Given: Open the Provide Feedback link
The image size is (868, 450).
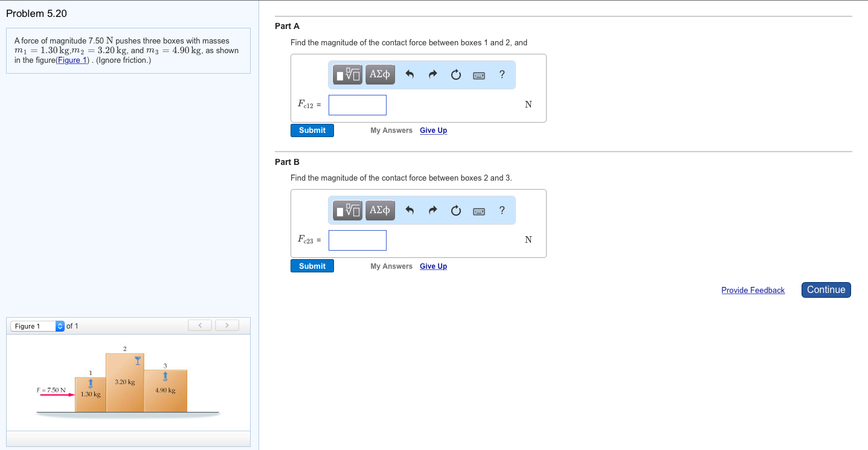Looking at the screenshot, I should coord(753,291).
